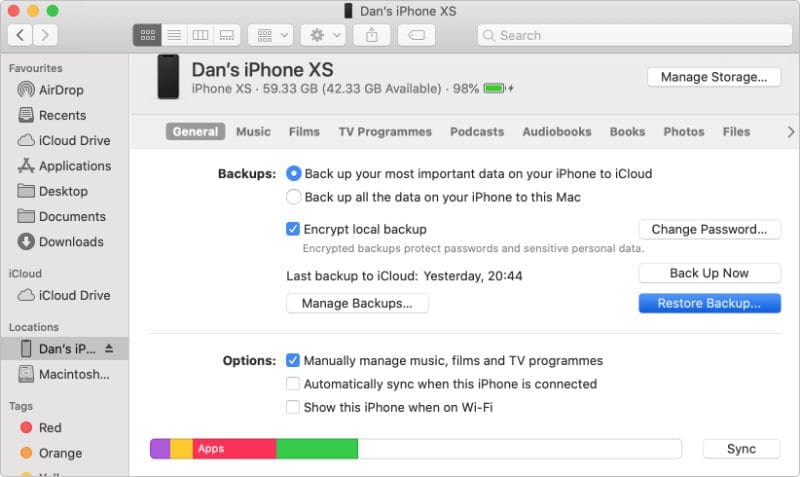The height and width of the screenshot is (477, 800).
Task: Eject Dan's iPhone from sidebar
Action: click(x=109, y=349)
